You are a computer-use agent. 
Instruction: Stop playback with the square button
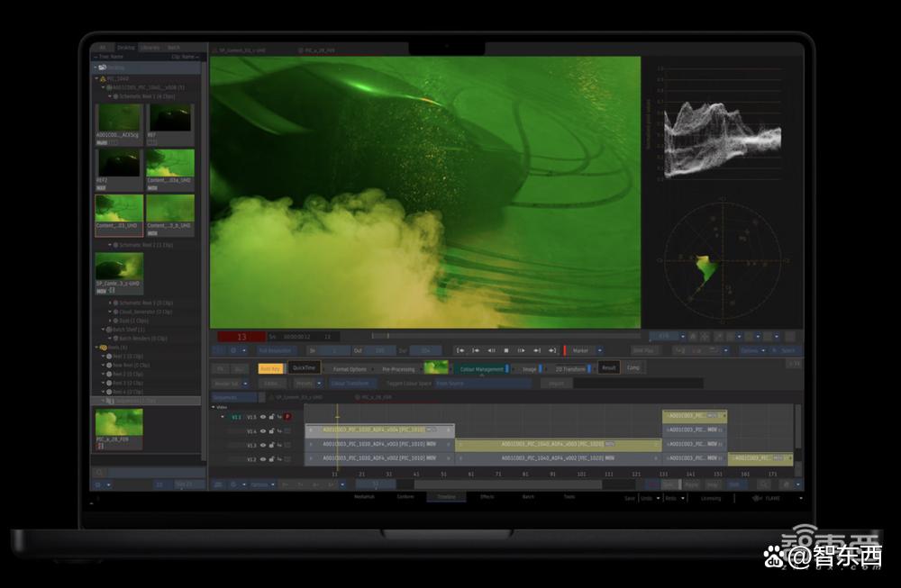506,350
